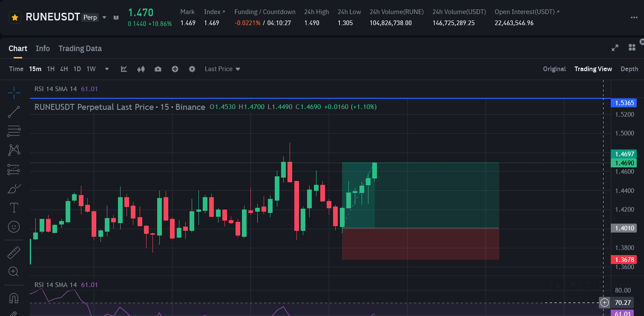644x316 pixels.
Task: Select the 1D interval
Action: pos(77,69)
